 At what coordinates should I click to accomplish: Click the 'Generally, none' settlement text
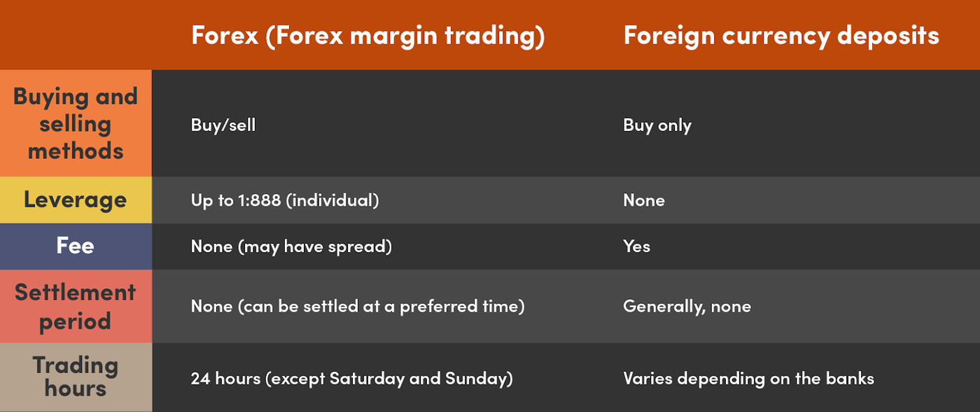687,306
